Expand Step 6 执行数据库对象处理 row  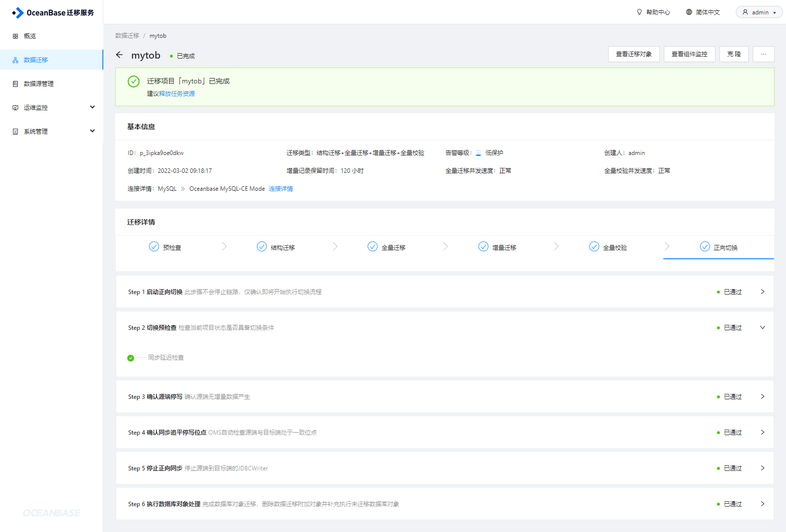(763, 504)
